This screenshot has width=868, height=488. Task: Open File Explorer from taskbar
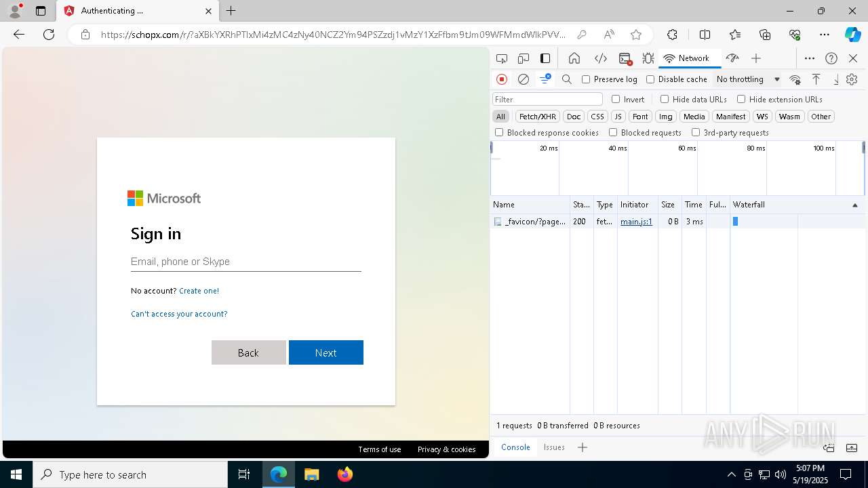(311, 474)
